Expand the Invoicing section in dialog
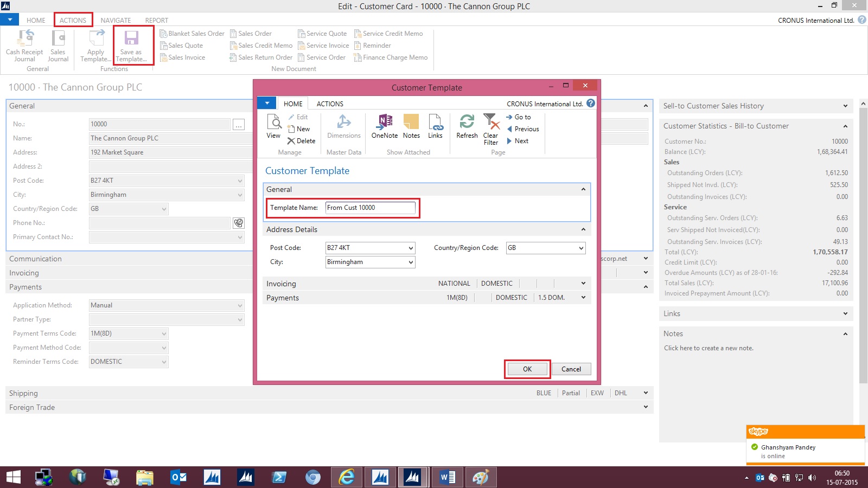 pos(583,283)
